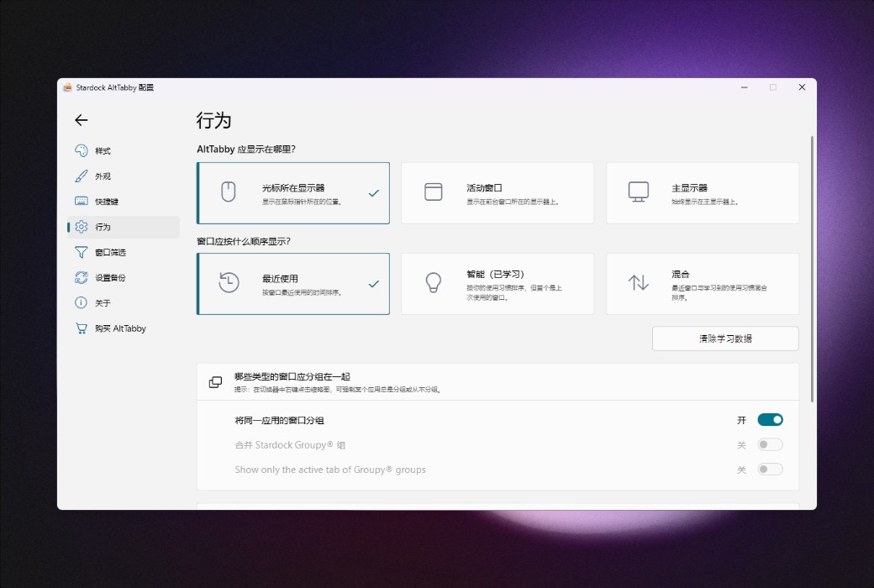Open the 关于 page
This screenshot has height=588, width=874.
(124, 302)
